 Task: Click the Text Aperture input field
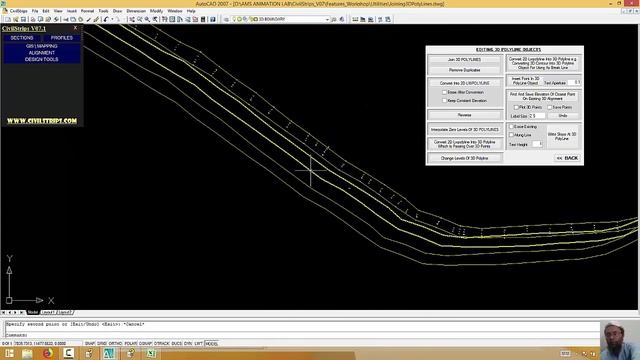click(x=574, y=82)
